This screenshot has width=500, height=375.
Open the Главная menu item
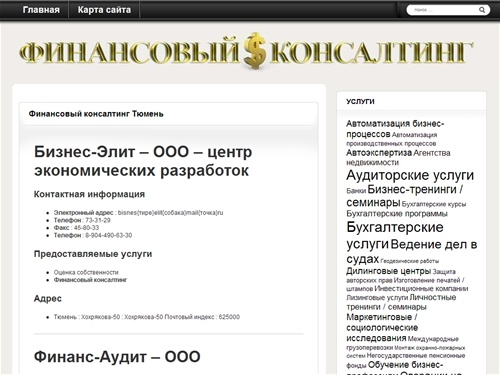coord(41,10)
